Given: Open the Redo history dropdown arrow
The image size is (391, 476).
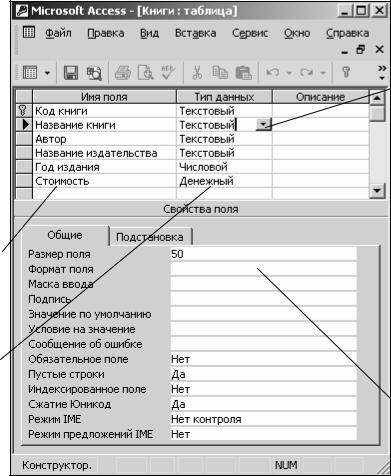Looking at the screenshot, I should click(323, 73).
